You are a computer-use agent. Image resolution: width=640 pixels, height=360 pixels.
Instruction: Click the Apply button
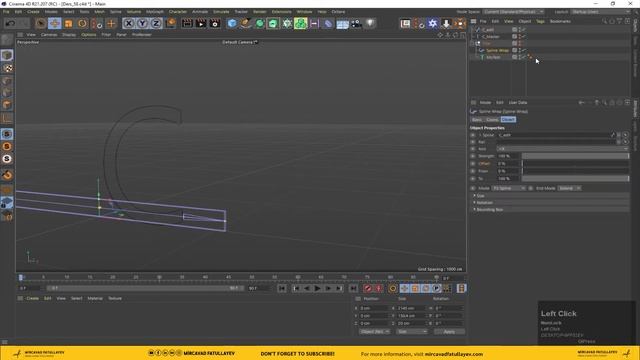click(x=449, y=332)
